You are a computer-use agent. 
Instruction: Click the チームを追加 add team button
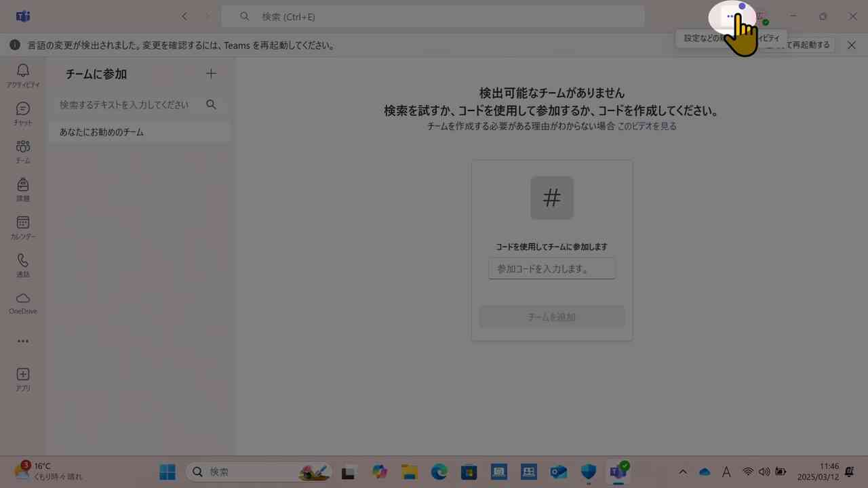point(551,317)
